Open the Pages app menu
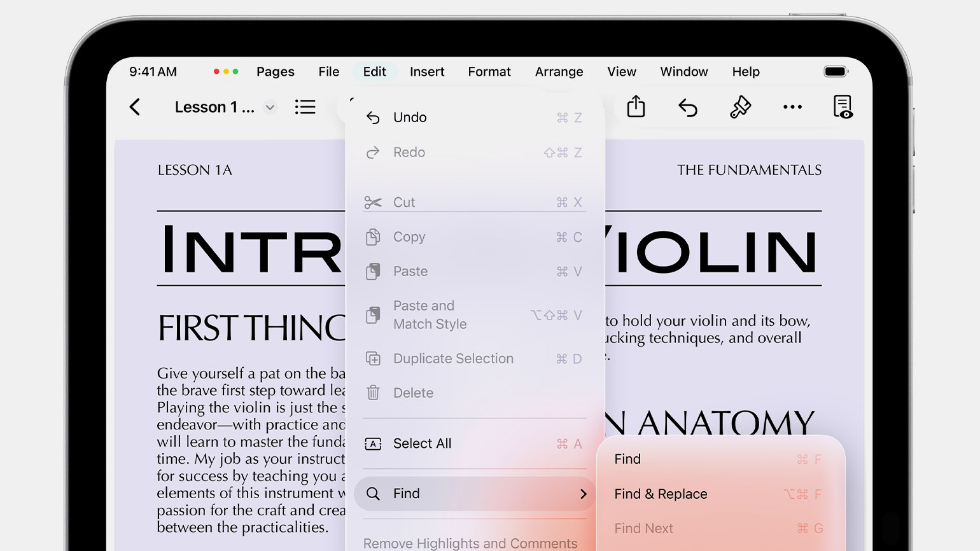Screen dimensions: 980x551 (x=276, y=72)
